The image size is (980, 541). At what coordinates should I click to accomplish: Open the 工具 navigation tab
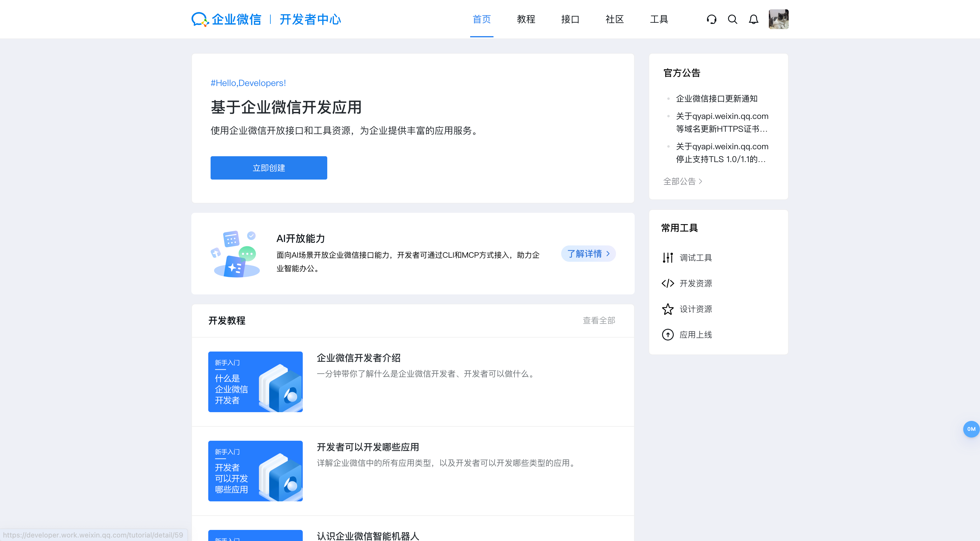click(659, 20)
